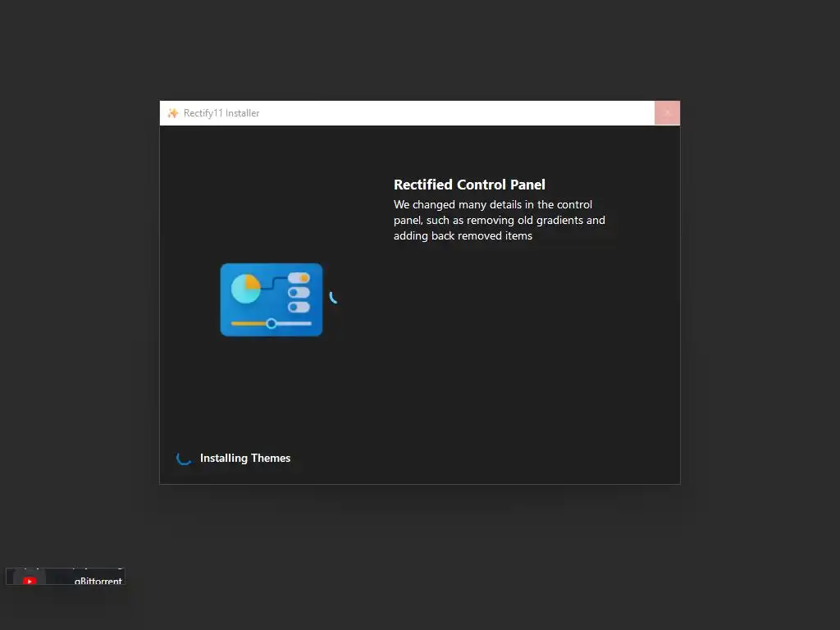Click the Rectify11 Installer title text
The width and height of the screenshot is (840, 630).
click(221, 113)
